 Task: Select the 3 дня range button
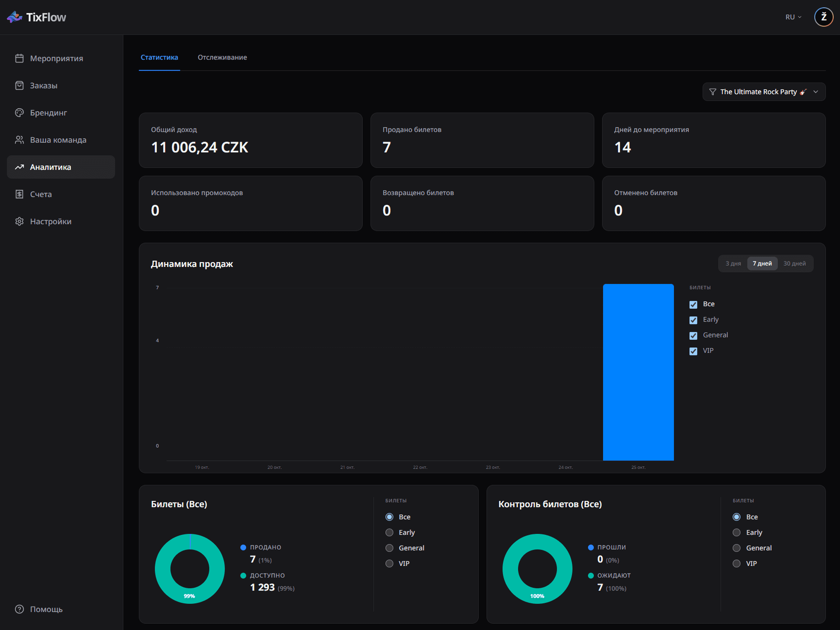(x=733, y=263)
